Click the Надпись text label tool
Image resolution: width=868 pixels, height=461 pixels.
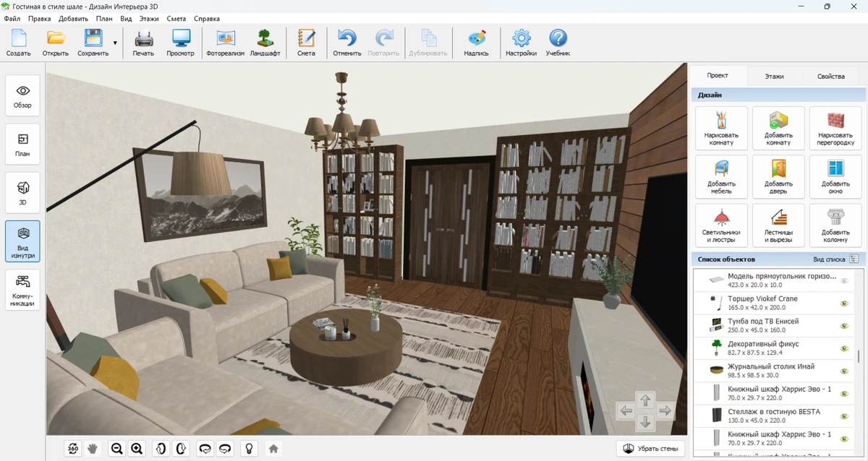[476, 43]
